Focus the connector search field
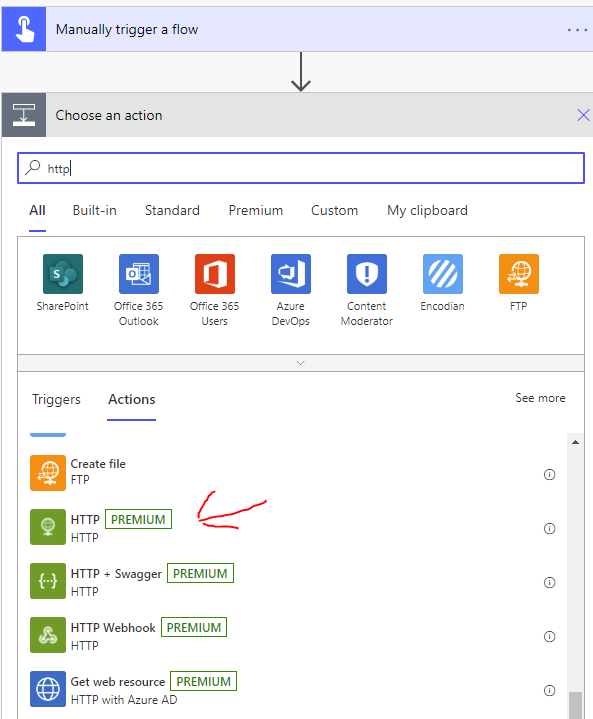 tap(301, 168)
